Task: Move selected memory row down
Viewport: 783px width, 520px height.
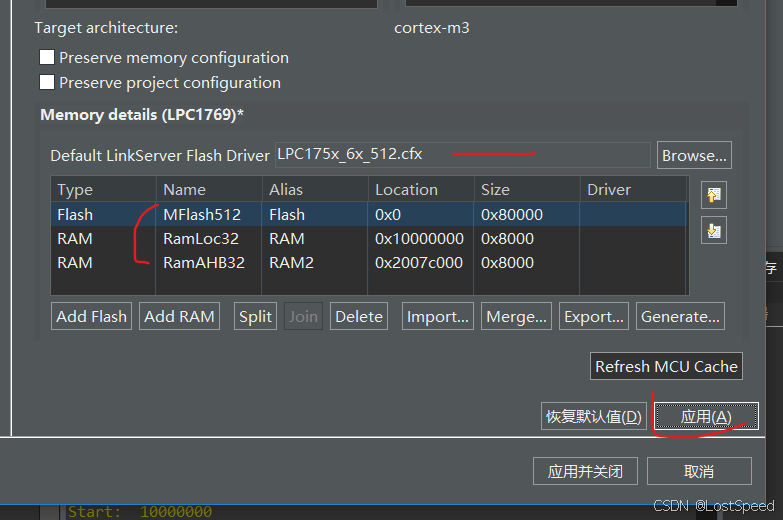Action: pyautogui.click(x=714, y=230)
